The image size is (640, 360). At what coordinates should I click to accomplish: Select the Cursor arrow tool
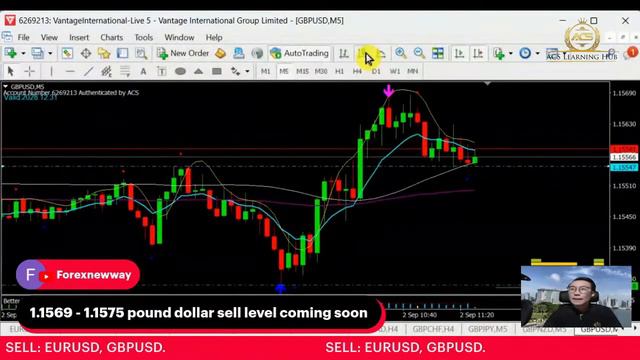11,71
